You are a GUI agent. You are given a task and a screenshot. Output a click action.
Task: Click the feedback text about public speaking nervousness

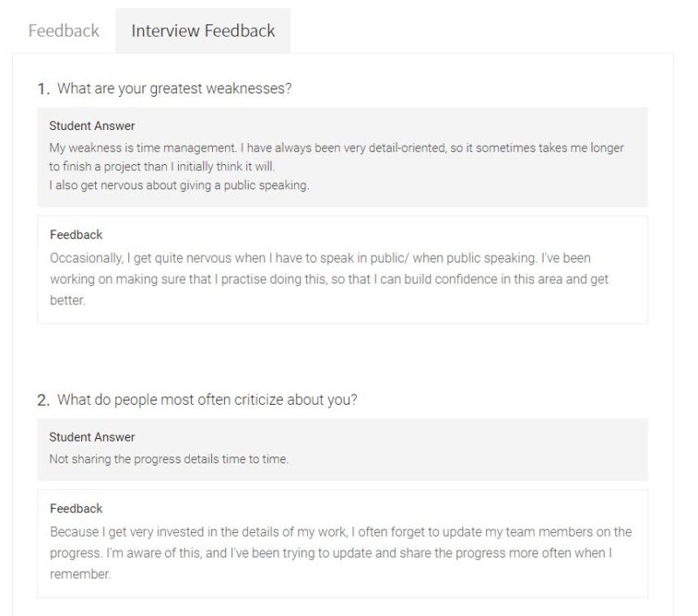329,279
